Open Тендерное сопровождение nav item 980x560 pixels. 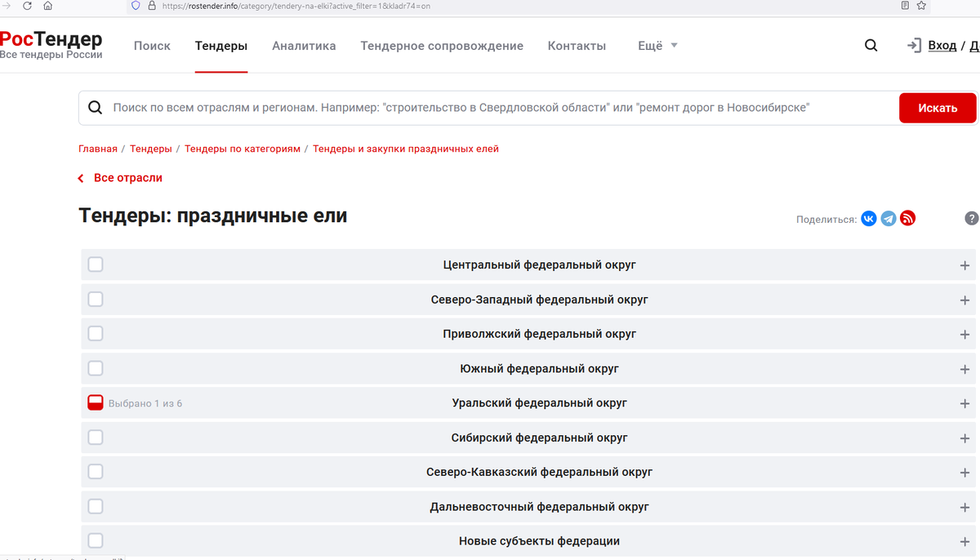(x=442, y=46)
